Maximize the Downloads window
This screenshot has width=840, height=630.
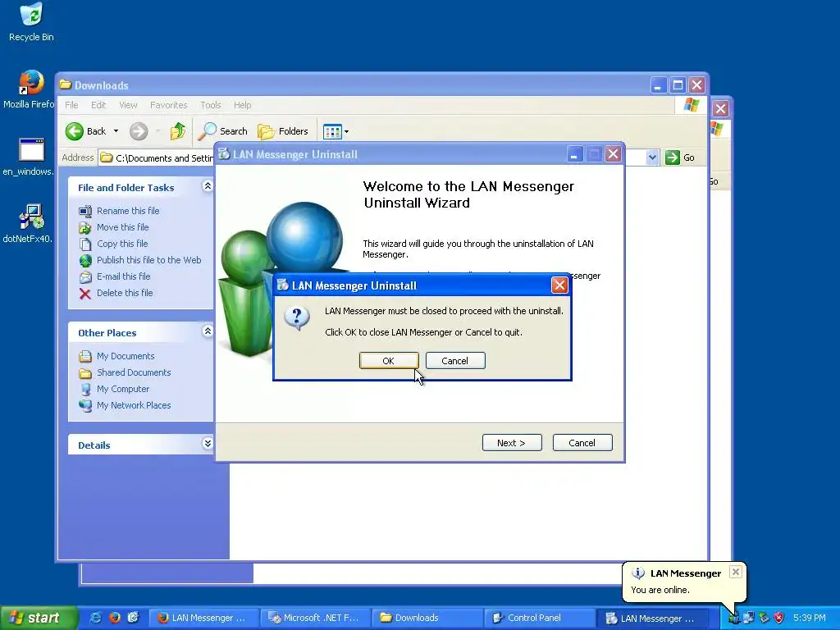click(678, 85)
